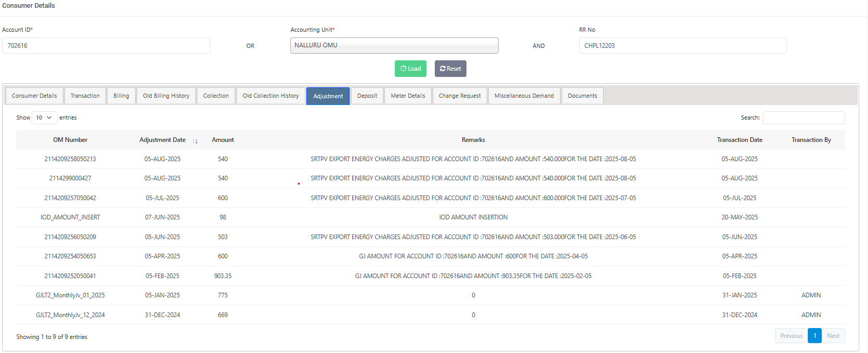Screen dimensions: 868x353
Task: Sort by Amount column header
Action: point(223,140)
